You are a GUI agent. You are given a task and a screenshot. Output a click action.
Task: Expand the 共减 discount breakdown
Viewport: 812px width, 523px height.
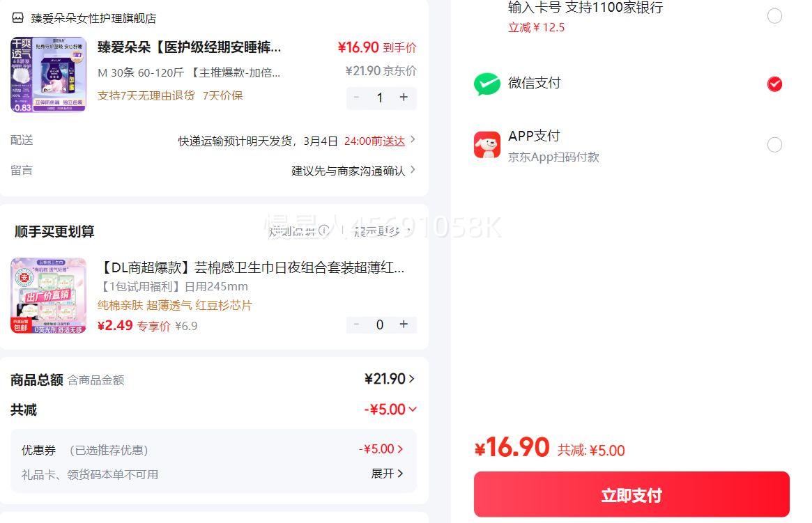[x=390, y=409]
